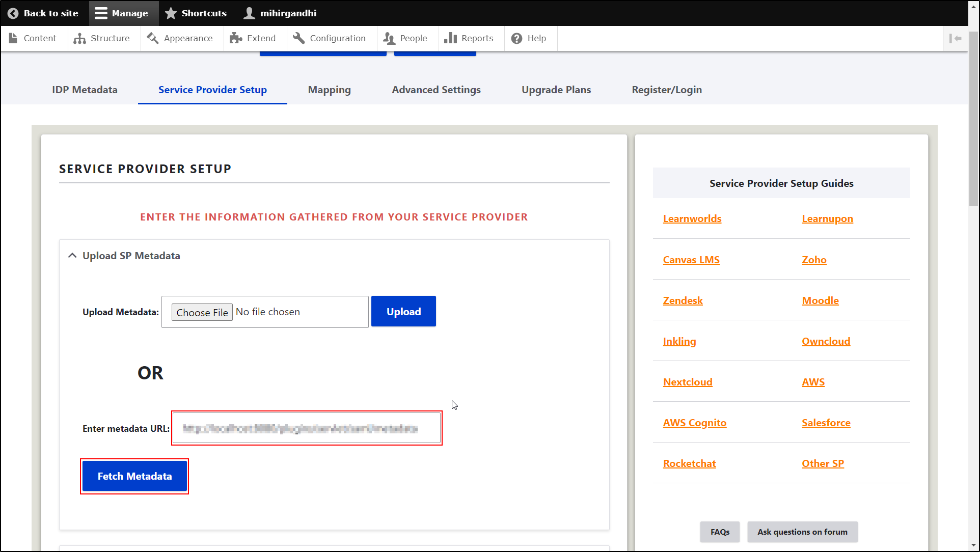Screen dimensions: 980x552
Task: Collapse the Upload SP Metadata section
Action: [72, 256]
